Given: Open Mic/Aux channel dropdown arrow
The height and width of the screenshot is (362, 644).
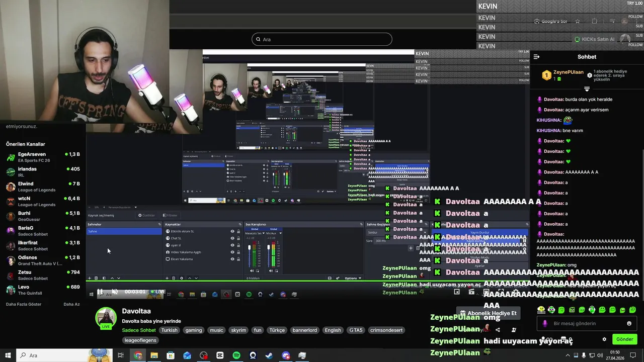Looking at the screenshot, I should [x=280, y=233].
